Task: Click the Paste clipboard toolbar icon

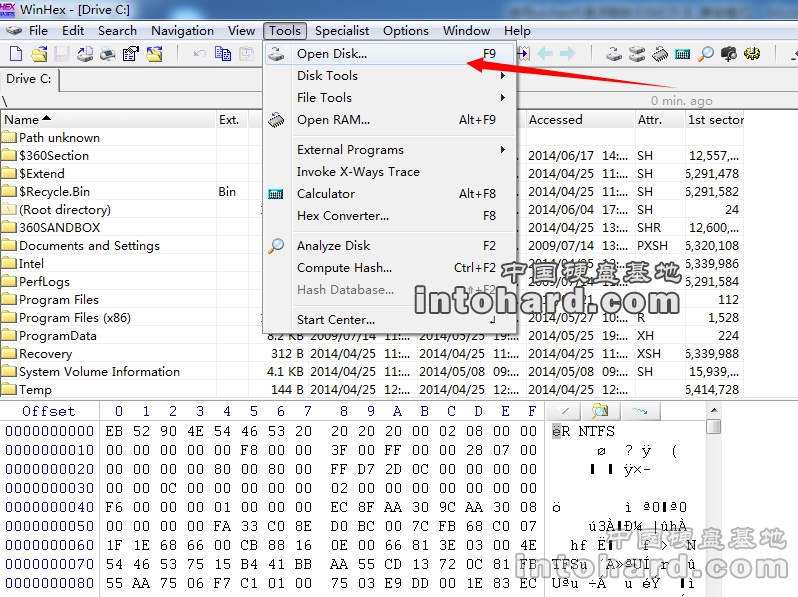Action: coord(247,53)
